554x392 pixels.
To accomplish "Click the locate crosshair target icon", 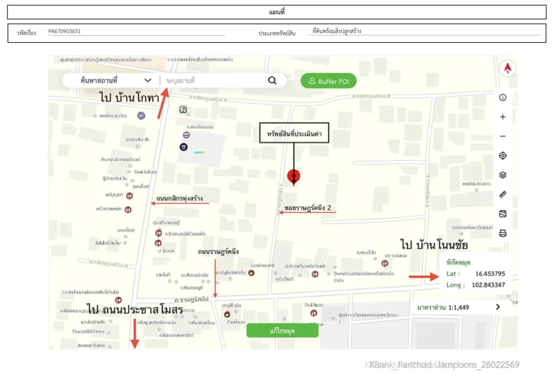I will [503, 155].
